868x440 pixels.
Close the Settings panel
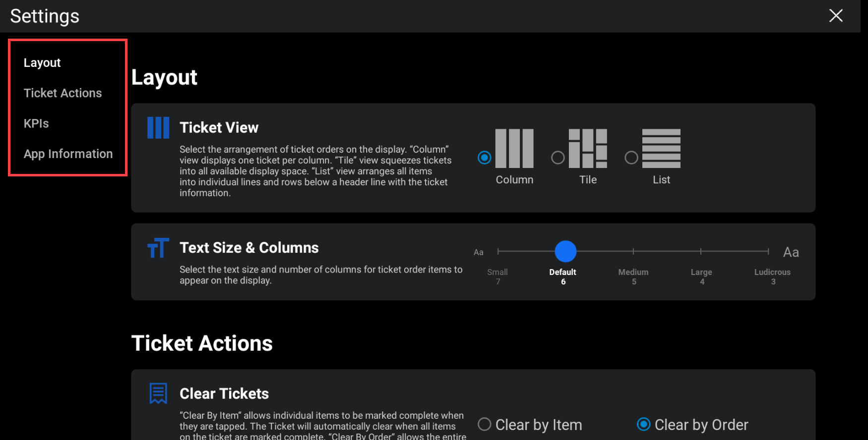tap(836, 16)
